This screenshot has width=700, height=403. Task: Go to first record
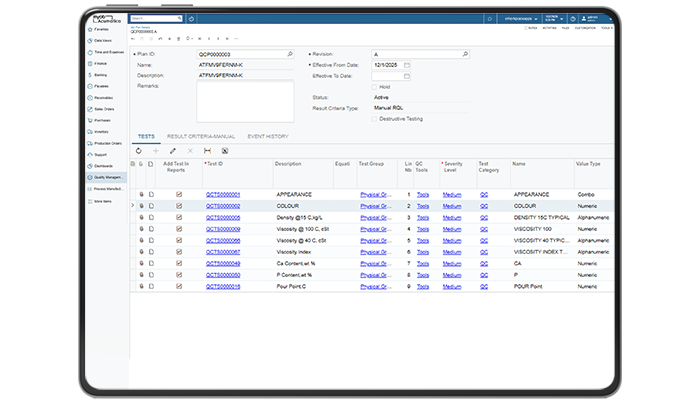(x=200, y=39)
